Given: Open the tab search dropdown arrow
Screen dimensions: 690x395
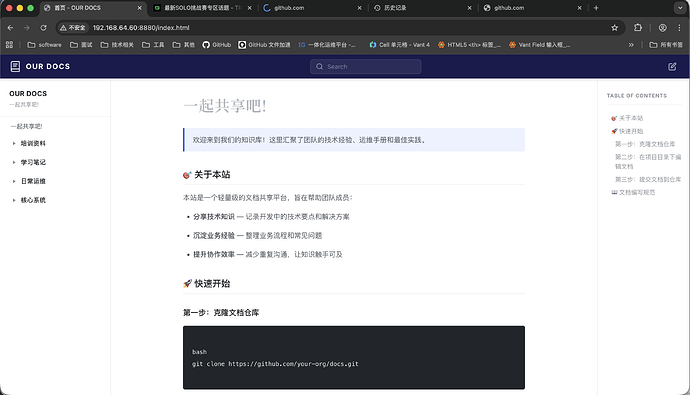Looking at the screenshot, I should tap(680, 8).
